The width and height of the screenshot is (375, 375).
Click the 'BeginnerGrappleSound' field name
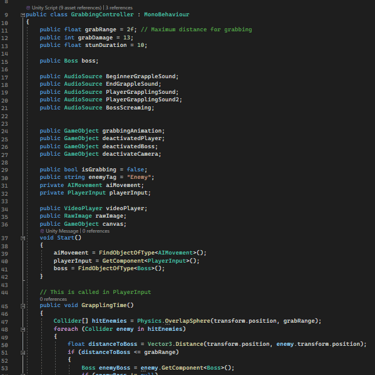point(140,76)
